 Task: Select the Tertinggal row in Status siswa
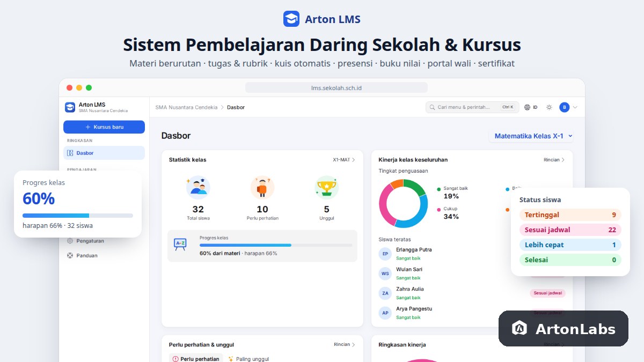[570, 215]
